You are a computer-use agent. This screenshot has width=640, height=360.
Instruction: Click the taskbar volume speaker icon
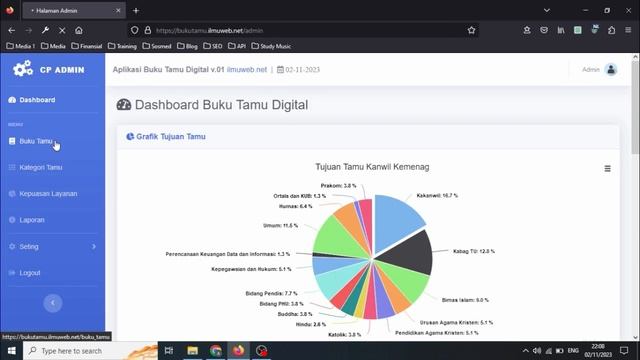tap(537, 351)
